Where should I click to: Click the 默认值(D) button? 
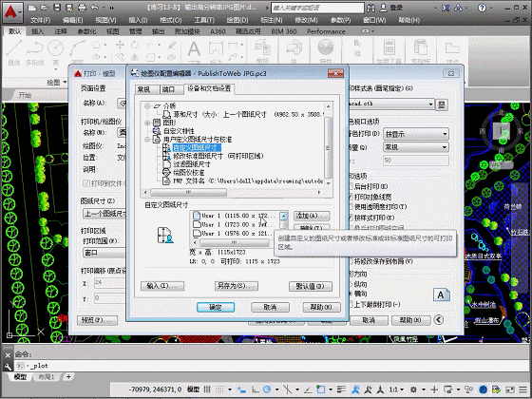point(310,286)
